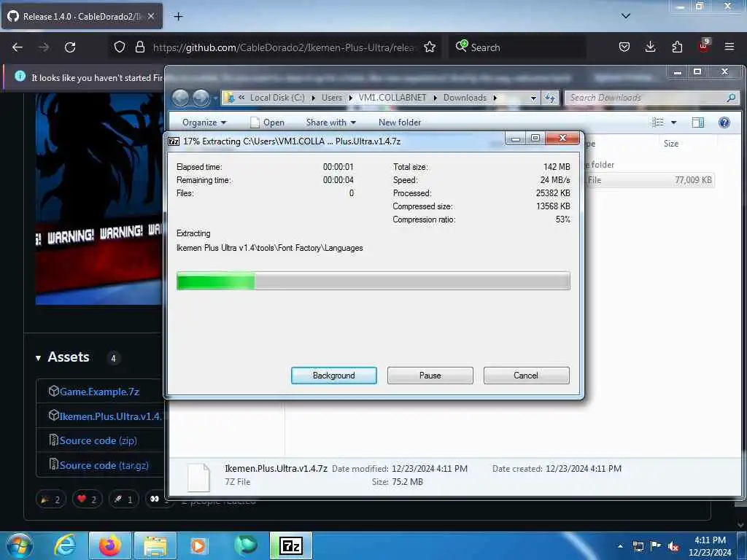Click the file icon in details pane

[198, 477]
